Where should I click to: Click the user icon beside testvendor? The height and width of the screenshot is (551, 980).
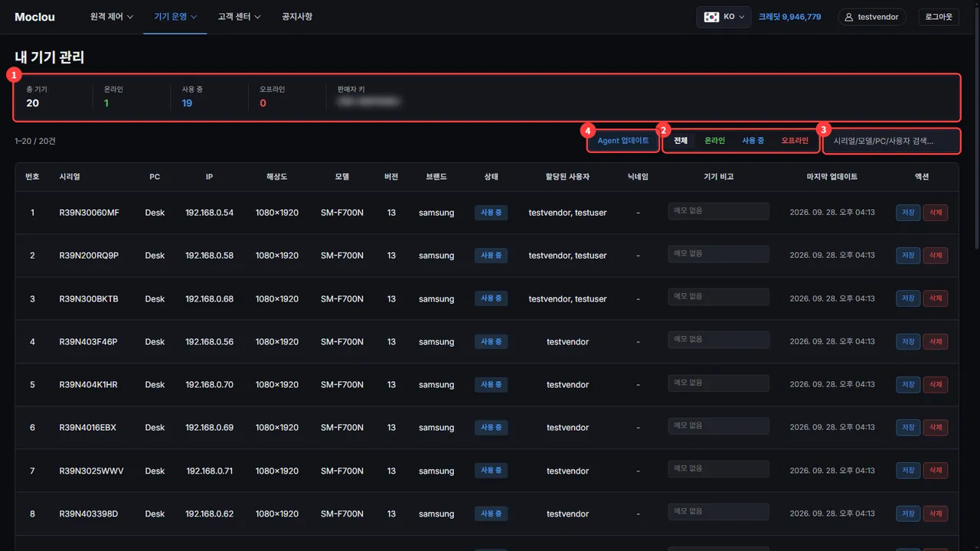[x=848, y=17]
